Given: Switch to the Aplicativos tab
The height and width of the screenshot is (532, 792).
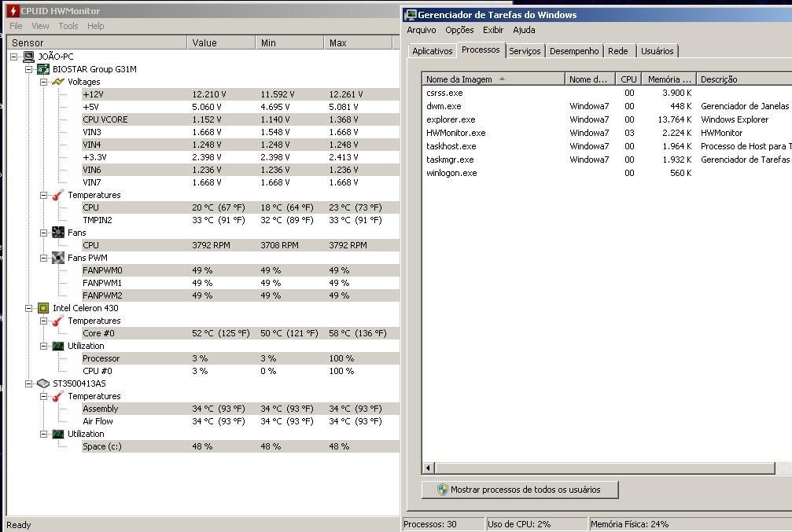Looking at the screenshot, I should (433, 51).
